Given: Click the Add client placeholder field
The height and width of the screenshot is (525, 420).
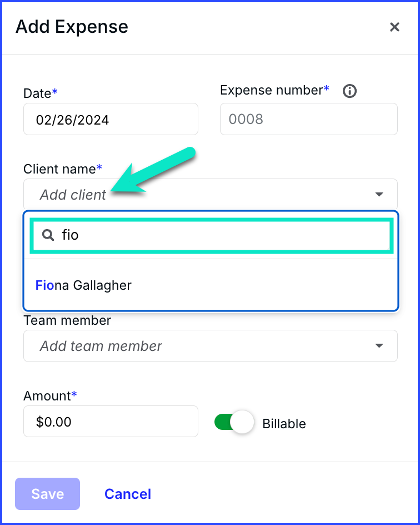Looking at the screenshot, I should [x=211, y=195].
